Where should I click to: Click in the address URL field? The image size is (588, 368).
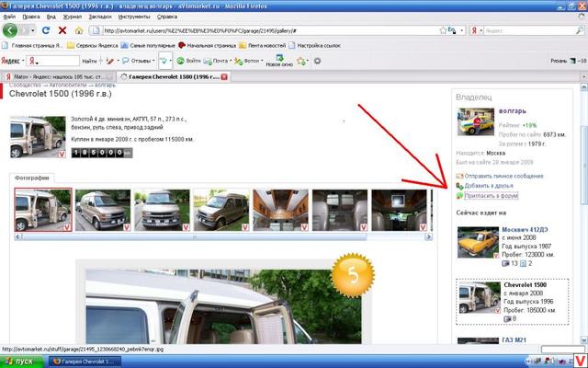(270, 30)
